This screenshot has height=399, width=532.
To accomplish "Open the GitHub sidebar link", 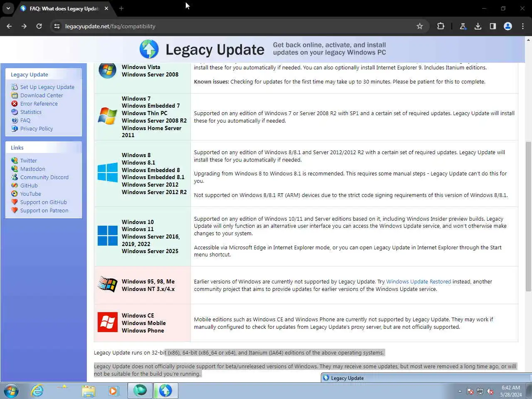I will tap(29, 185).
